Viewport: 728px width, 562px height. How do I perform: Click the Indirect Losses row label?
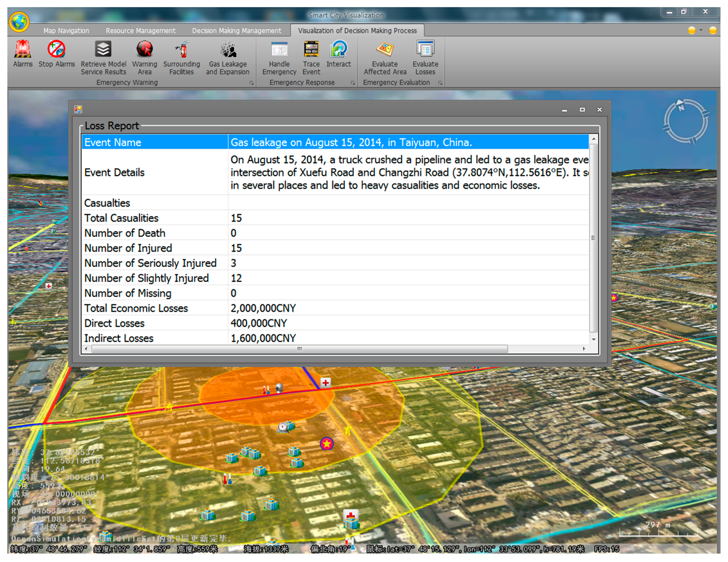(x=119, y=338)
